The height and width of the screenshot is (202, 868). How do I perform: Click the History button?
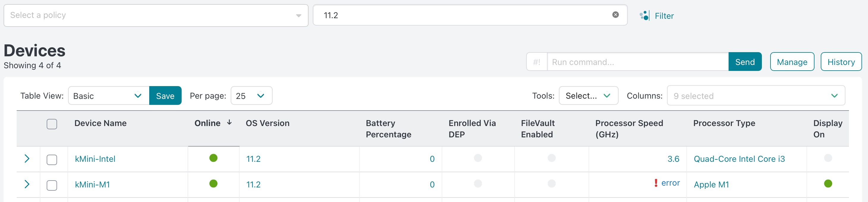[x=841, y=62]
